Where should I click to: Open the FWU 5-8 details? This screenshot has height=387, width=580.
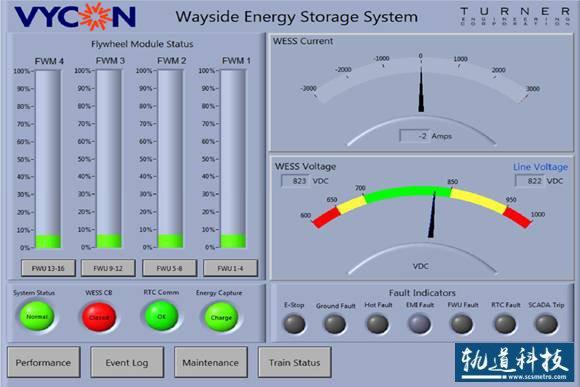[x=169, y=268]
